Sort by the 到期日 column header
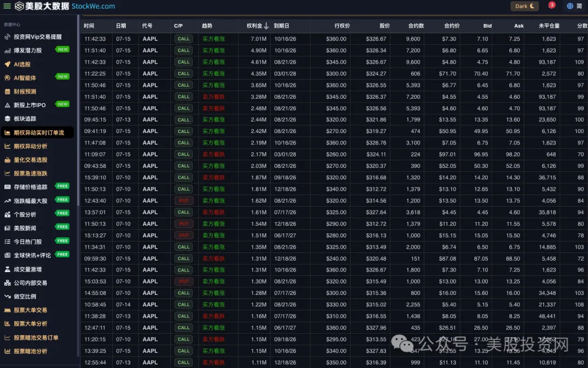The image size is (588, 368). point(281,26)
